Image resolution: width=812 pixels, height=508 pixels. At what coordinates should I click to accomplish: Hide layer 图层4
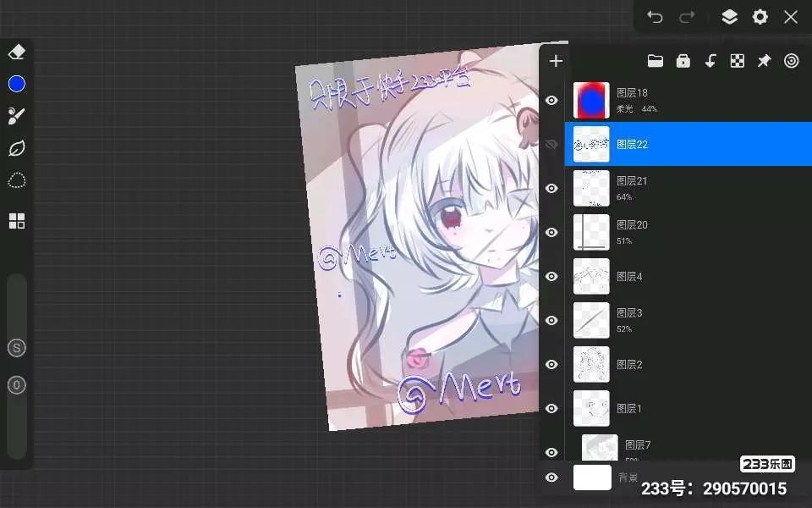551,276
